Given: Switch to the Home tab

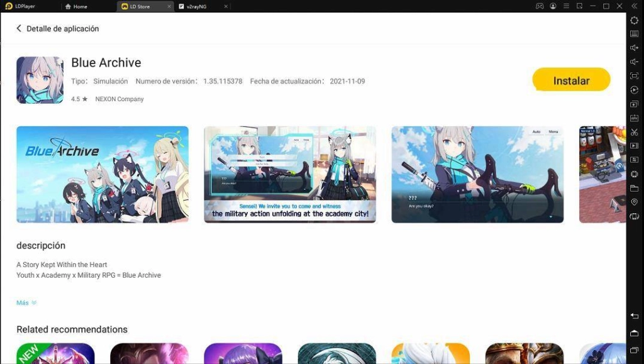Looking at the screenshot, I should (x=76, y=6).
